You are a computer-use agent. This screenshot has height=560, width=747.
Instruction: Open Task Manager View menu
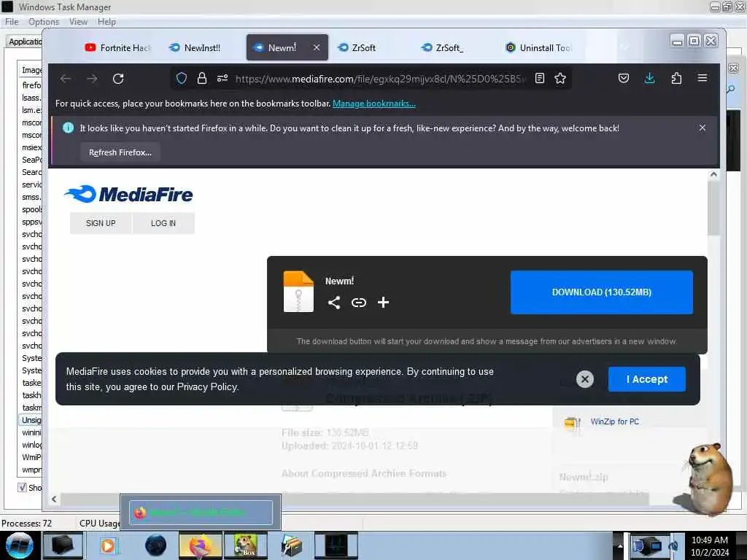[78, 22]
